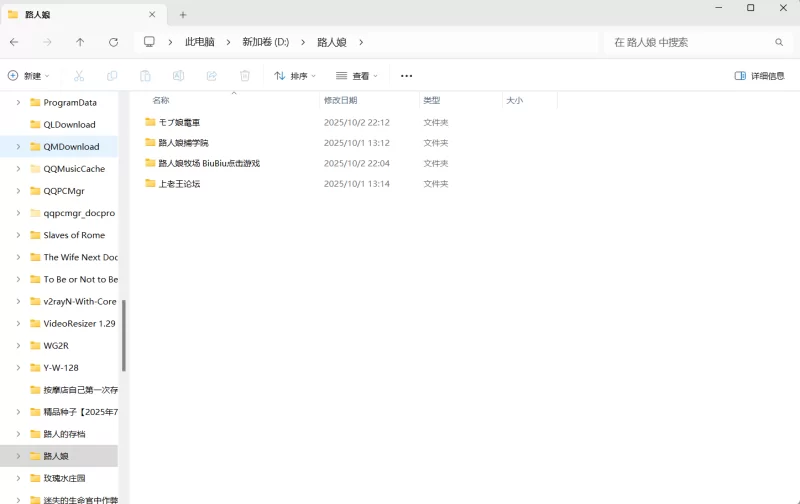Expand the 路人娘 tree node
Image resolution: width=800 pixels, height=504 pixels.
(x=18, y=456)
